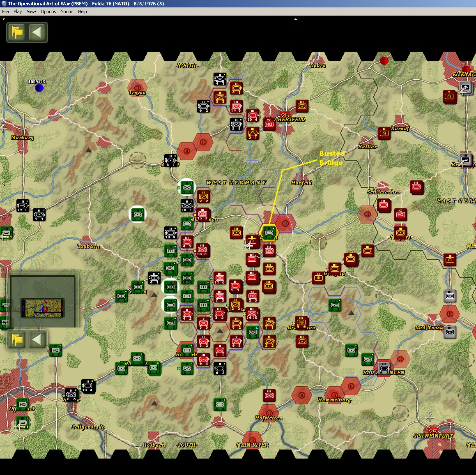Select the black 3 1 recon unit

170,161
